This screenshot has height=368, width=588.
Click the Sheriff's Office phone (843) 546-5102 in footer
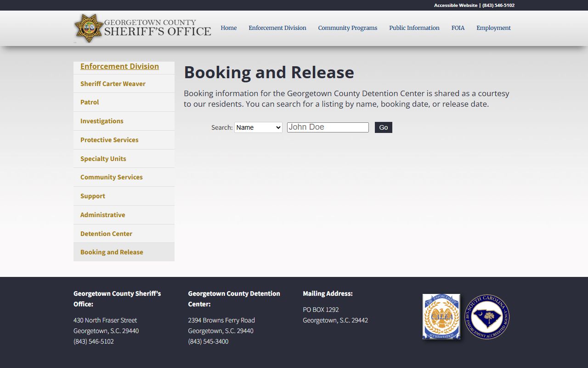click(94, 341)
